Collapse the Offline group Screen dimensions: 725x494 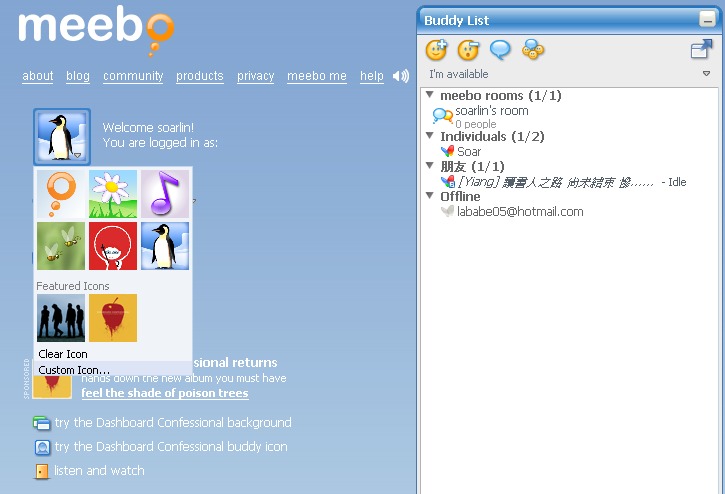coord(430,195)
